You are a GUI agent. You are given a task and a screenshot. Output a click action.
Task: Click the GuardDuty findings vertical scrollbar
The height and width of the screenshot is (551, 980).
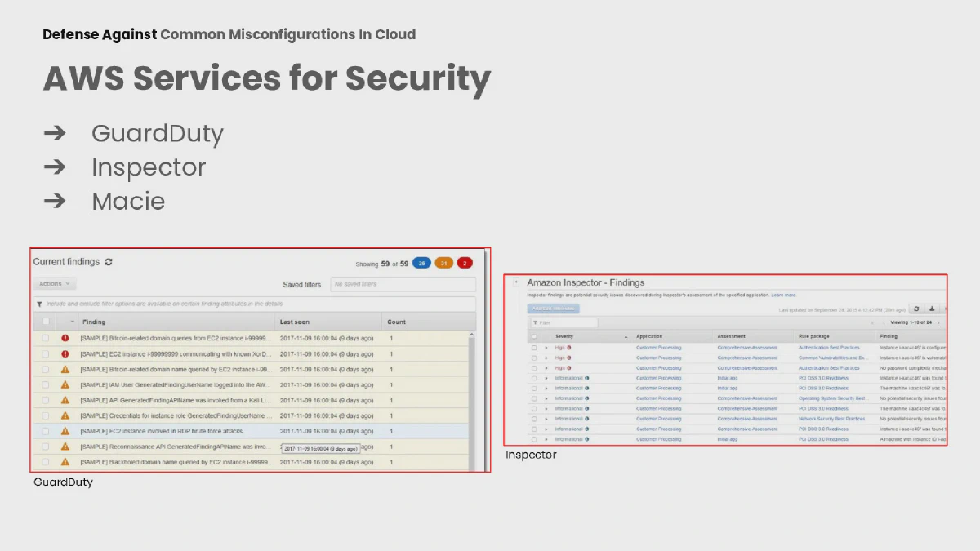[471, 400]
